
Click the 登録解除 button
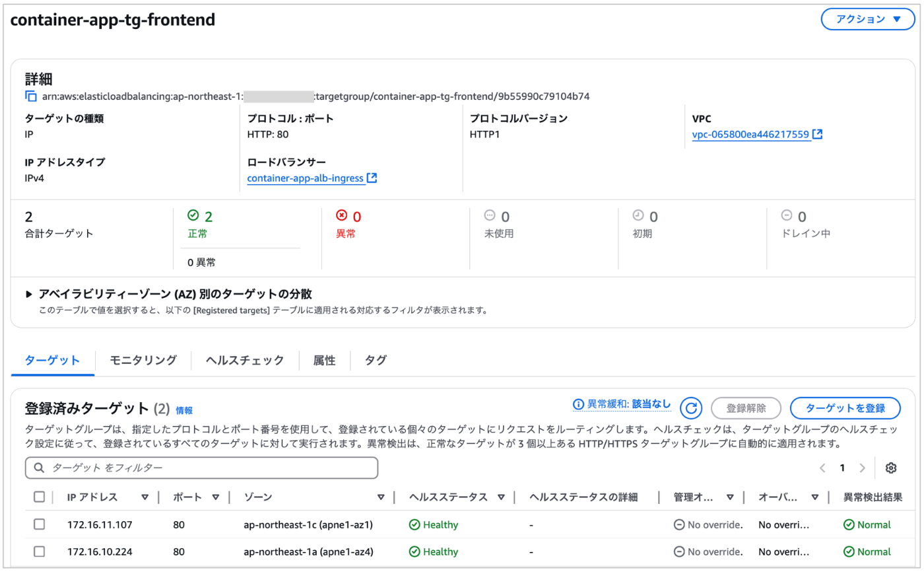pos(746,408)
